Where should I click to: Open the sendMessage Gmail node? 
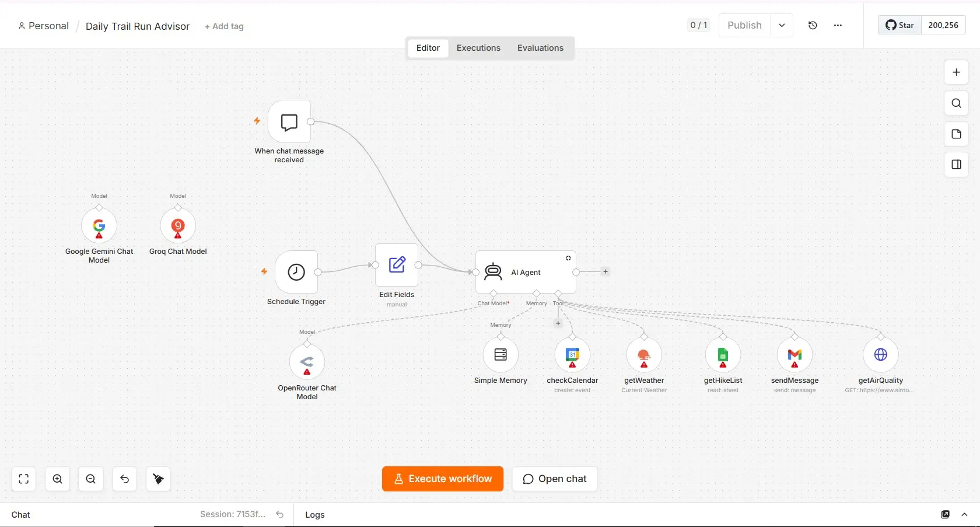pyautogui.click(x=794, y=355)
